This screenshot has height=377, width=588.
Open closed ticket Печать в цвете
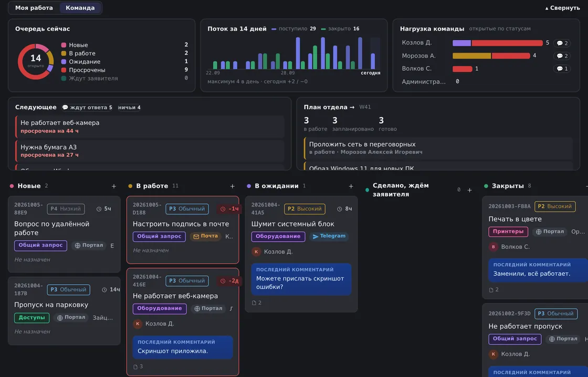[x=535, y=247]
